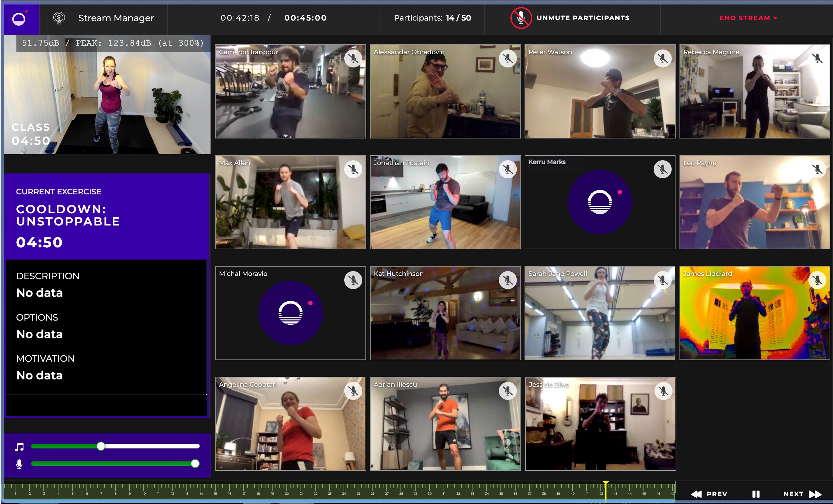The width and height of the screenshot is (833, 504).
Task: Select Adrian Iliescu's video tile
Action: [445, 424]
